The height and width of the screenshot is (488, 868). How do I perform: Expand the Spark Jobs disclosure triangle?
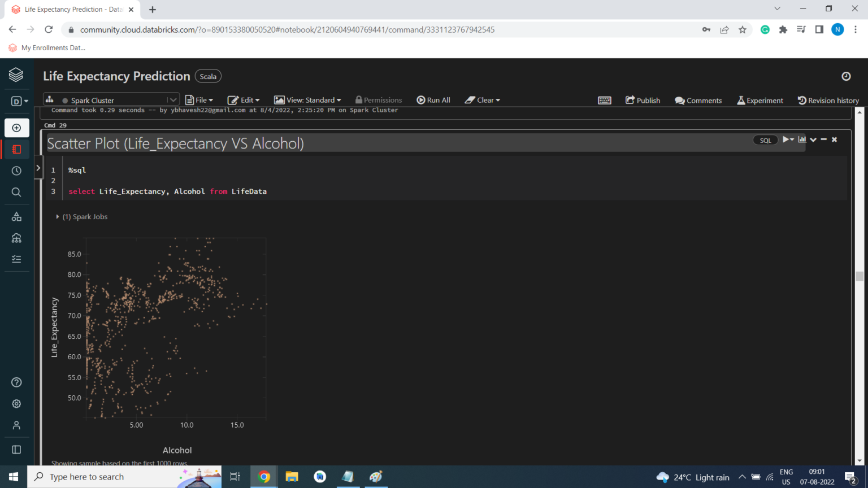pyautogui.click(x=57, y=216)
